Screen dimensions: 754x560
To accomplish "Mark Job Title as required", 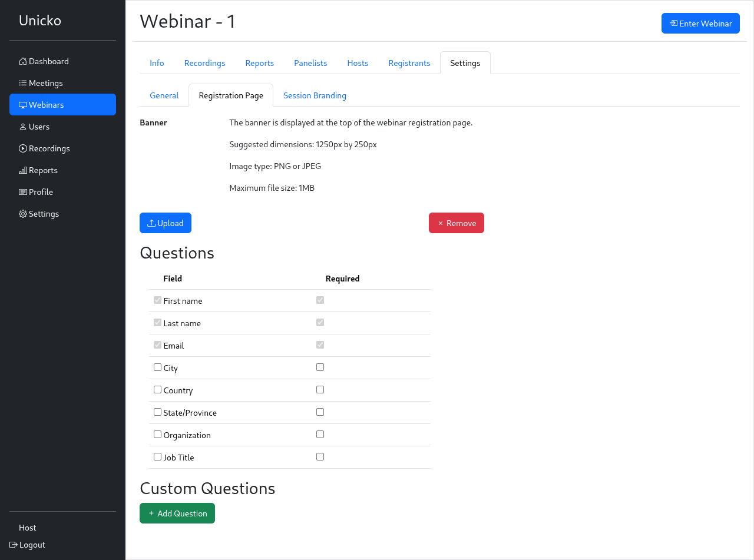I will pyautogui.click(x=320, y=457).
